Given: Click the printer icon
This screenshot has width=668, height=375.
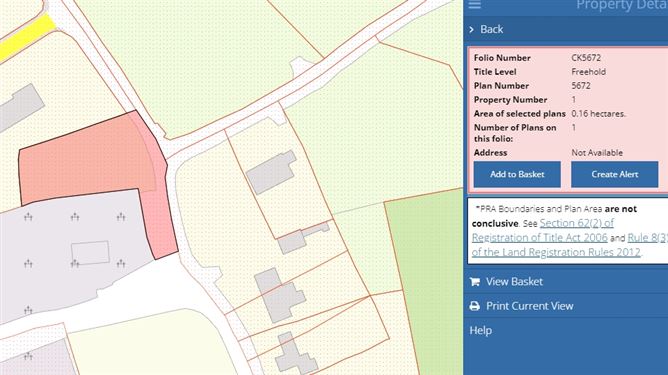Looking at the screenshot, I should pyautogui.click(x=475, y=306).
